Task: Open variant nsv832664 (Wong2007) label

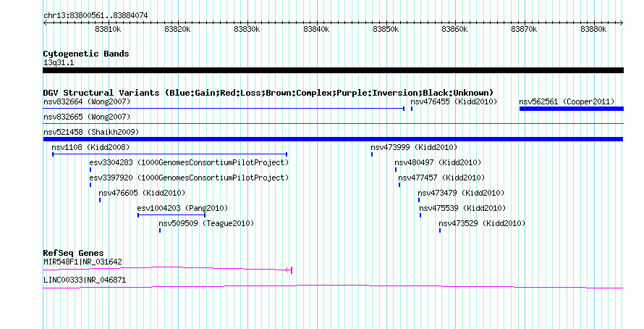Action: (x=87, y=101)
